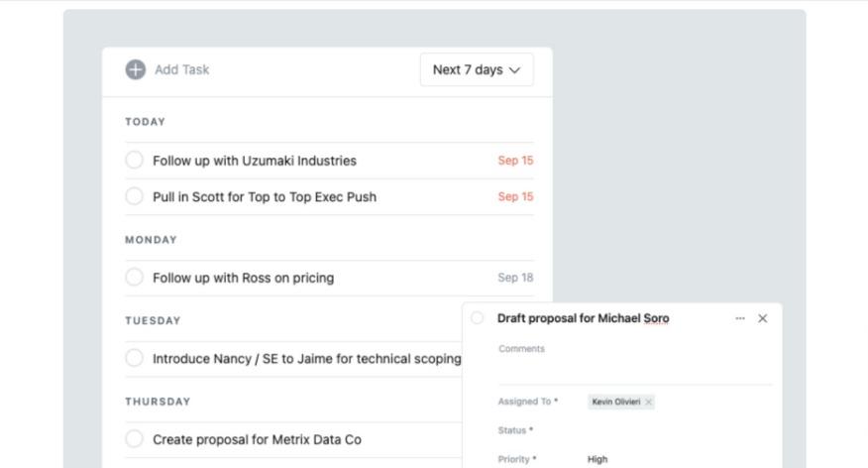The width and height of the screenshot is (868, 468).
Task: Open the more options ellipsis in task panel
Action: 740,318
